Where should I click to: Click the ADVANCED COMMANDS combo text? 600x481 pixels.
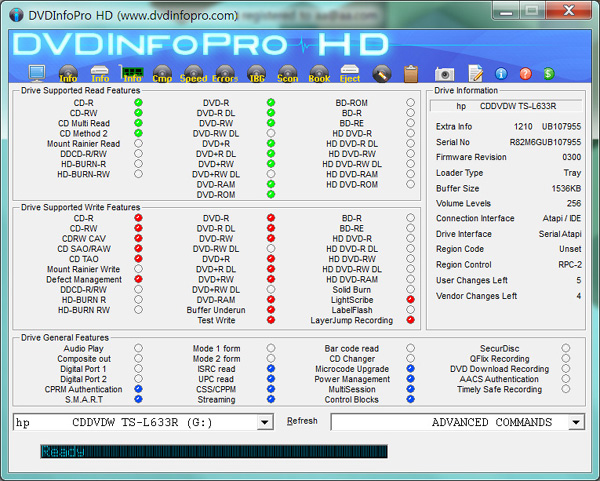point(492,422)
